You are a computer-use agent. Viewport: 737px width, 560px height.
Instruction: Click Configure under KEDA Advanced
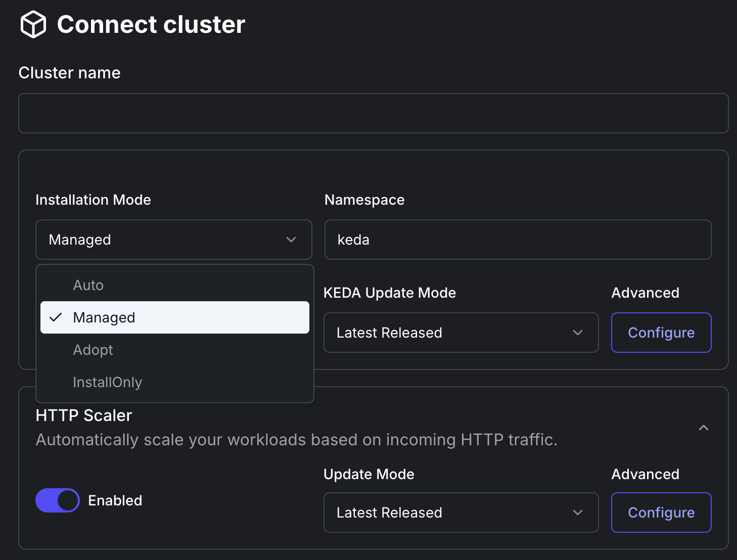coord(661,333)
